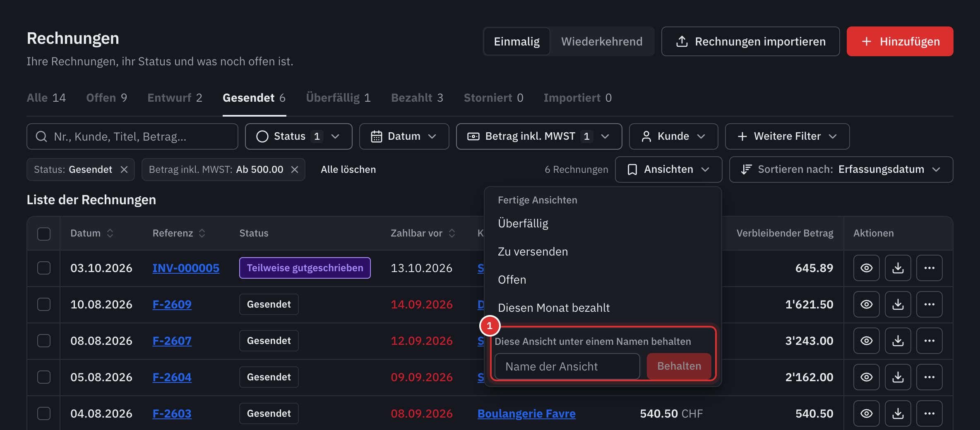Open Sortieren nach Erfassungsdatum dropdown
Screen dimensions: 980x430
pyautogui.click(x=841, y=170)
